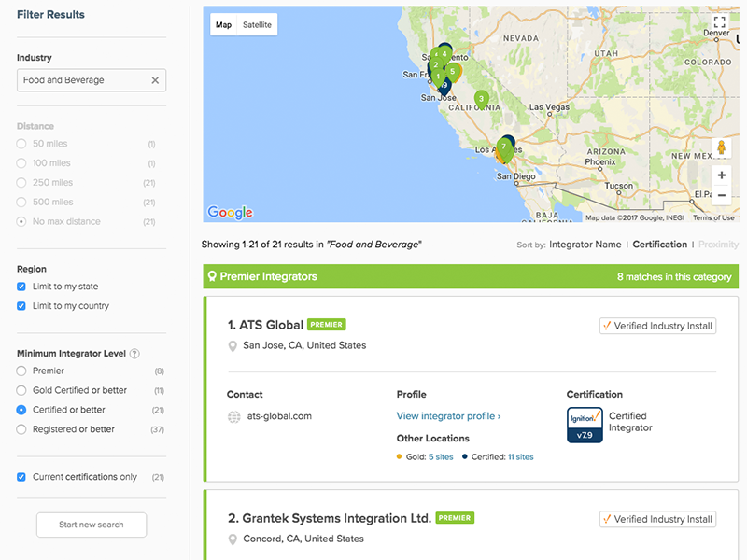
Task: Toggle fullscreen map view
Action: pyautogui.click(x=719, y=21)
